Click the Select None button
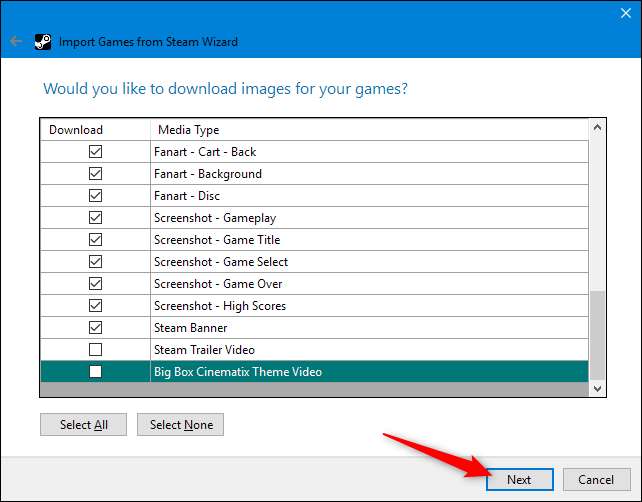This screenshot has height=502, width=642. click(x=181, y=425)
